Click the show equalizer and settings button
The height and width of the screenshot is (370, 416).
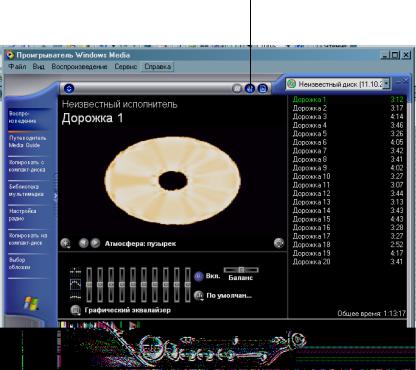point(250,89)
